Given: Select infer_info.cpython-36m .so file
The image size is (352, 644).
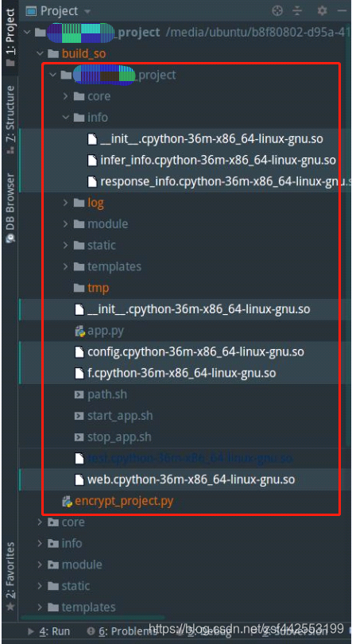Looking at the screenshot, I should click(x=218, y=160).
